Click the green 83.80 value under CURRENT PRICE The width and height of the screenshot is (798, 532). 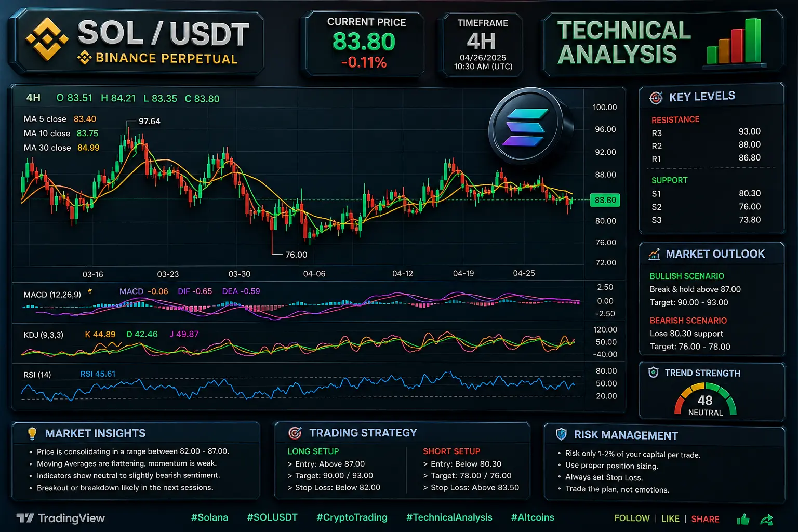[364, 42]
